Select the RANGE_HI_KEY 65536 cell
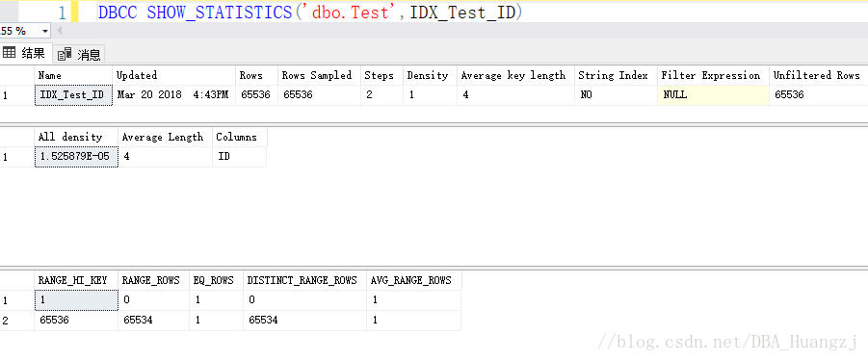 coord(76,321)
